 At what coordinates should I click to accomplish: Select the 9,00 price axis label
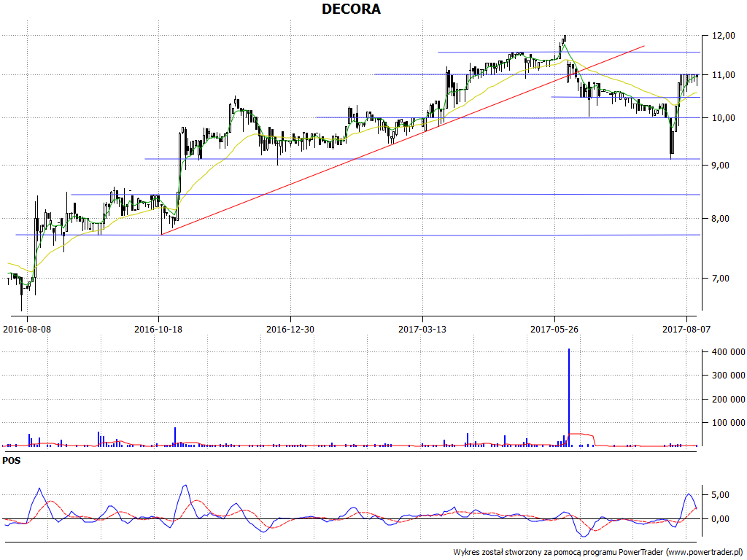pos(720,166)
